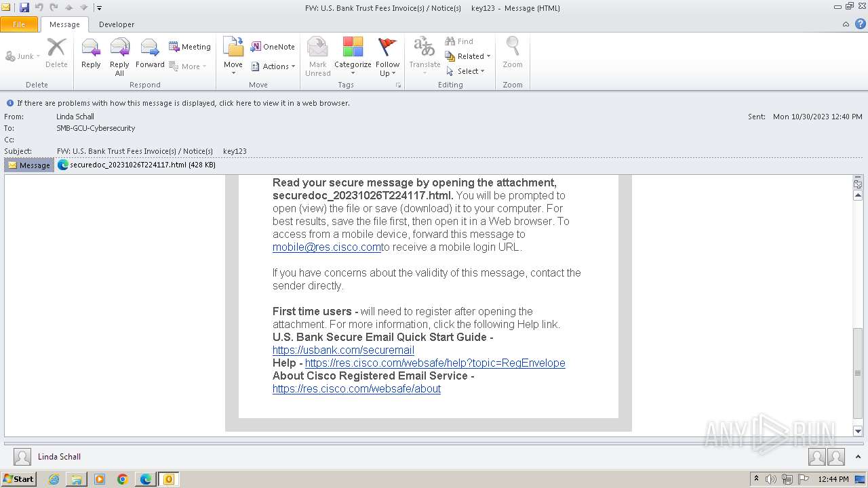Open the Select dropdown
The width and height of the screenshot is (868, 488).
pos(465,71)
